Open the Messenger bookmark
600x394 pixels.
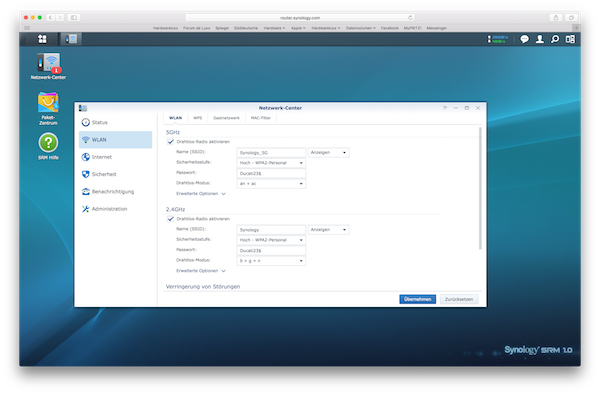[437, 28]
